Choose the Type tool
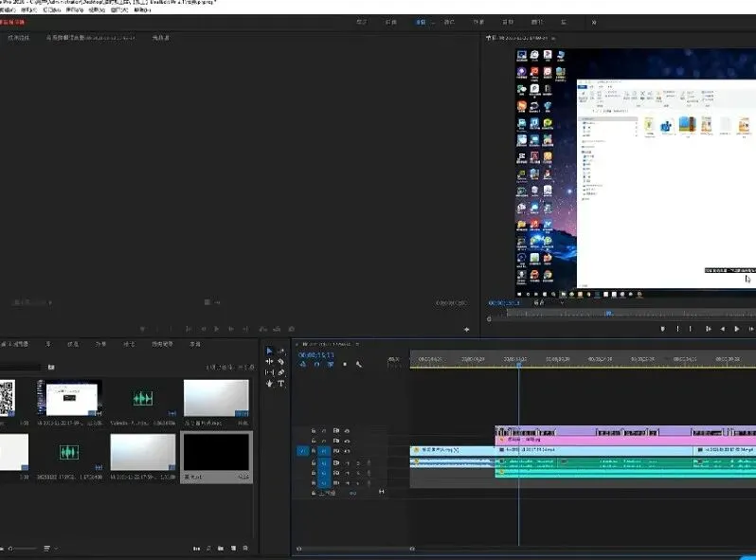Viewport: 756px width, 560px height. click(x=280, y=384)
